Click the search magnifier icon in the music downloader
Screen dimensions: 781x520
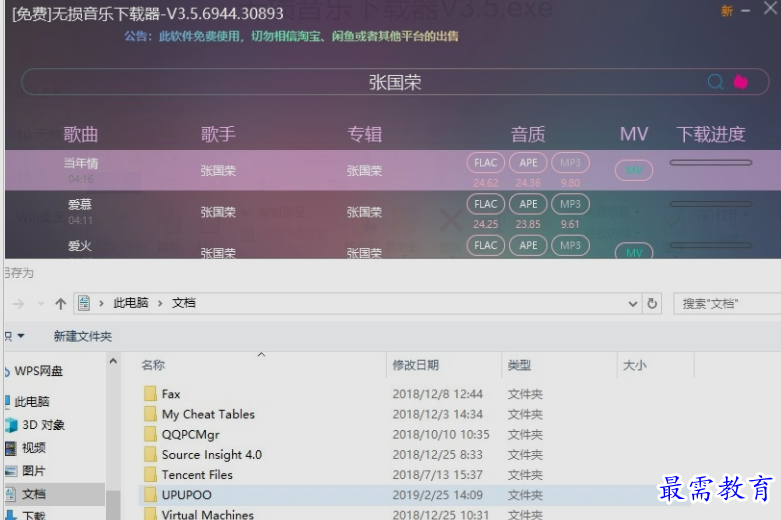[715, 82]
